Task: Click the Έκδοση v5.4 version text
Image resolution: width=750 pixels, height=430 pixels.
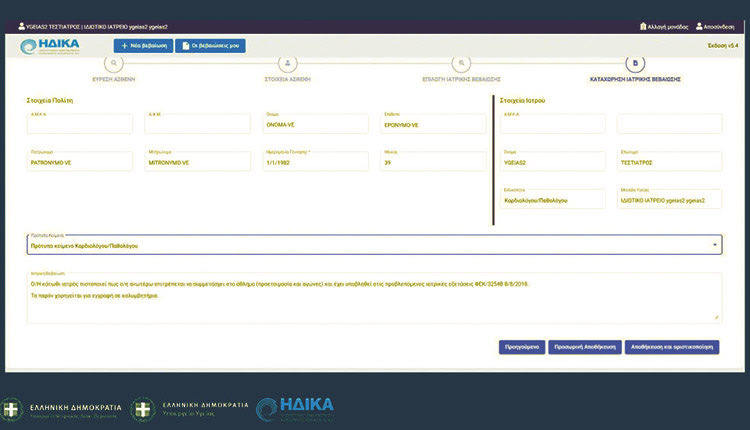Action: pos(723,46)
